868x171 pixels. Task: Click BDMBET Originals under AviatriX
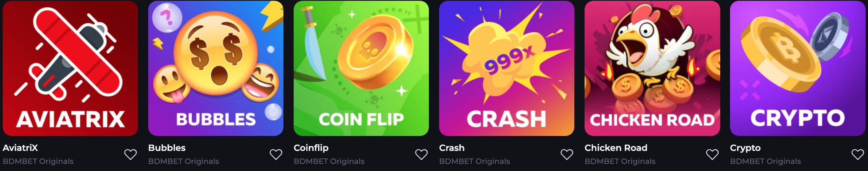pyautogui.click(x=38, y=161)
